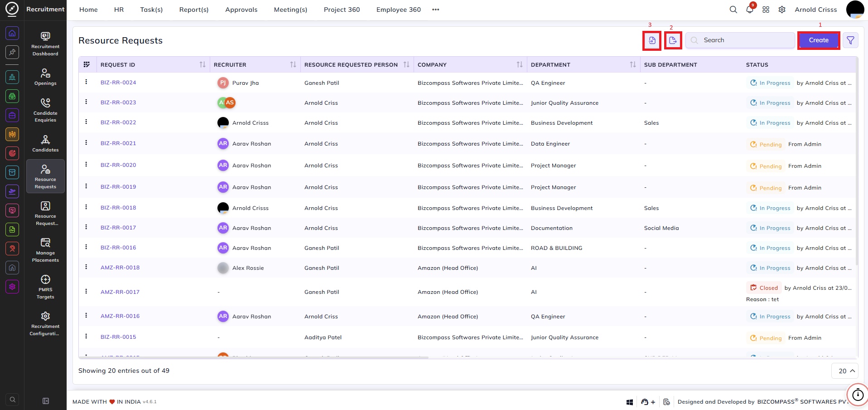Screen dimensions: 868x410
Task: Click the import icon beside the export icon
Action: tap(652, 40)
